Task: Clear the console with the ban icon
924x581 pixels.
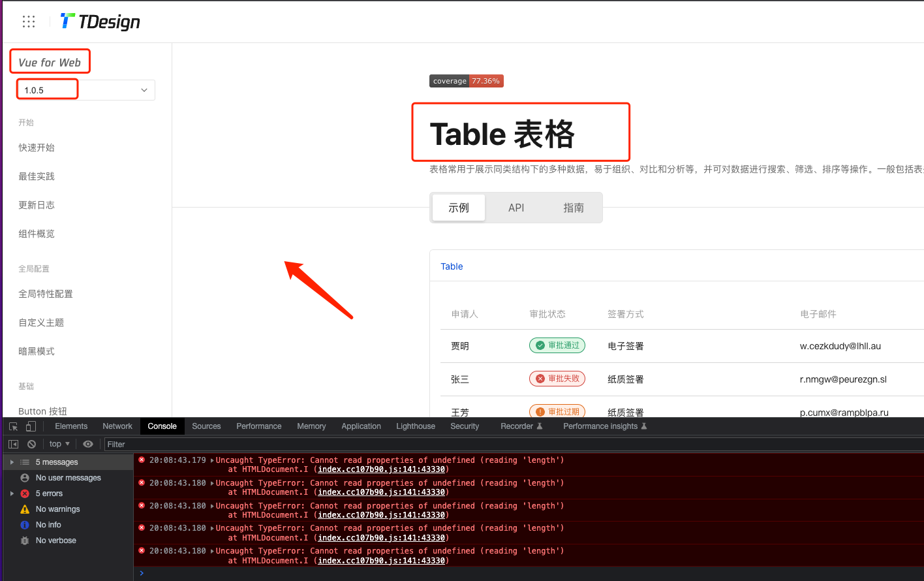Action: coord(31,444)
